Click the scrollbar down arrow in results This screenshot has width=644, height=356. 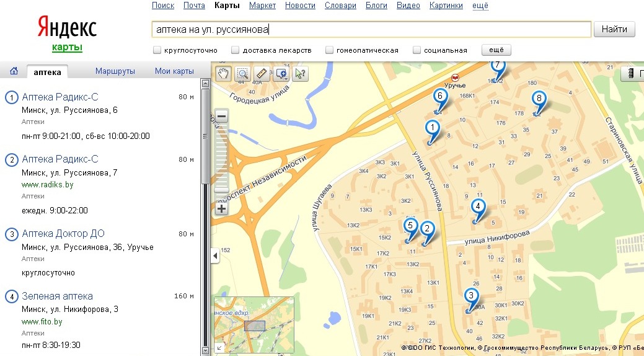coord(205,350)
